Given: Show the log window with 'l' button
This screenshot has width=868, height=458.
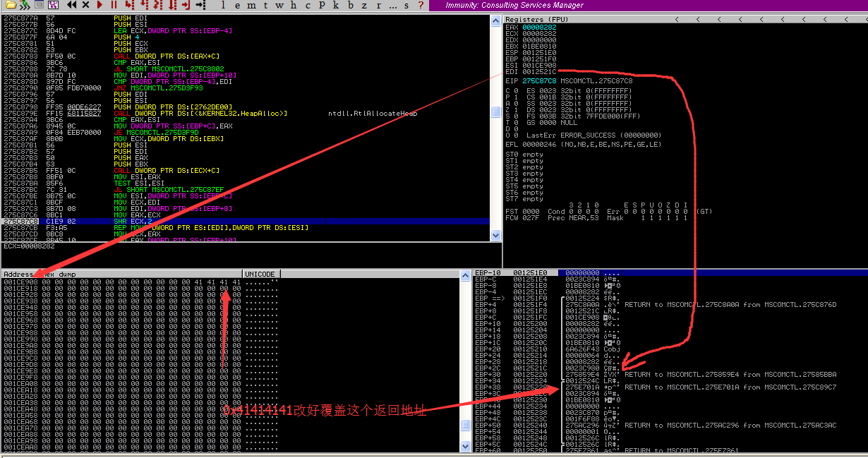Looking at the screenshot, I should [223, 5].
